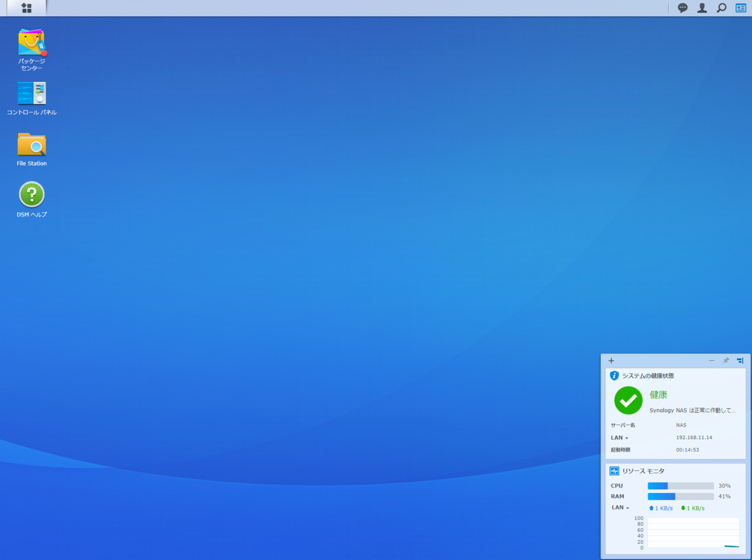Open the DSM main menu button
The width and height of the screenshot is (752, 560).
coord(26,8)
